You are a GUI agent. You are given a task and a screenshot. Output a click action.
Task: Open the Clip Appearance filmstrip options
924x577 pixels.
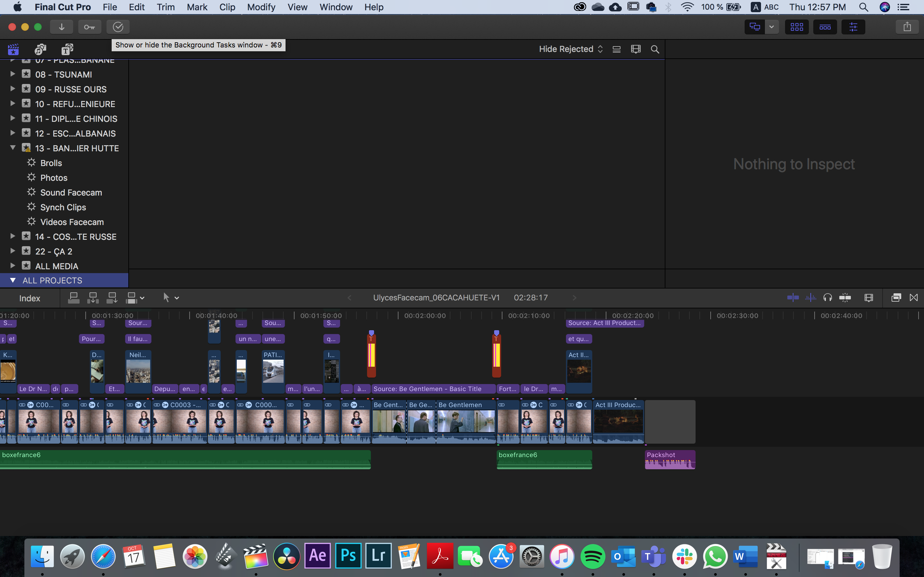point(636,49)
